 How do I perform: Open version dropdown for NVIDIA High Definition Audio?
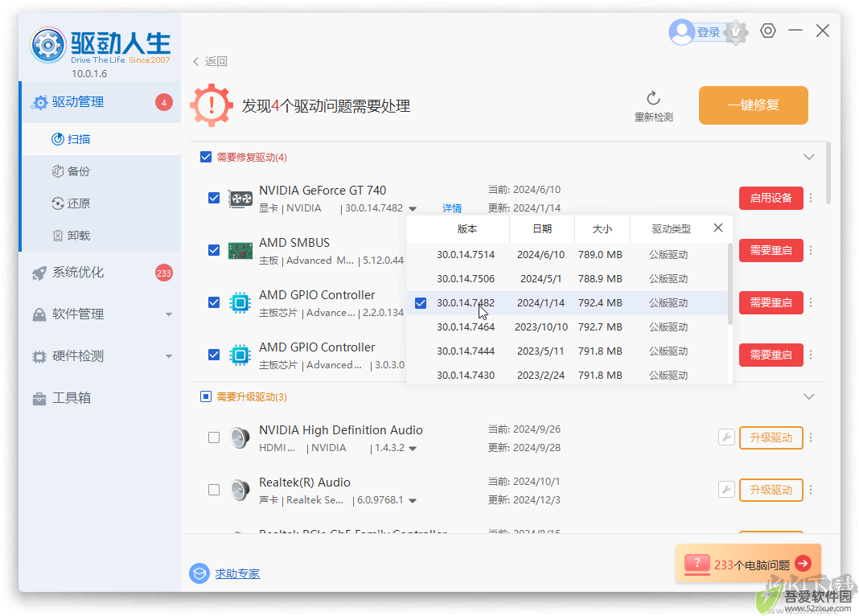coord(413,449)
